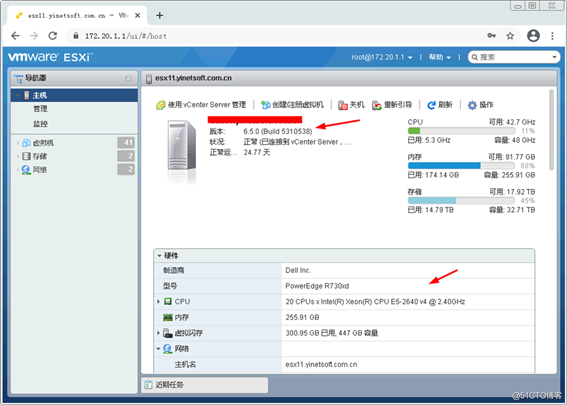This screenshot has width=567, height=405.
Task: Click the storage icon in navigator
Action: click(x=26, y=156)
